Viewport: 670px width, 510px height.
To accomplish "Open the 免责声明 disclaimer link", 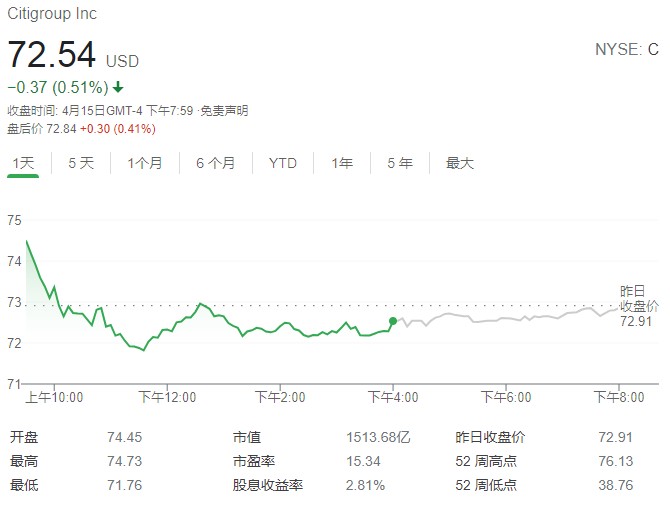I will [x=224, y=111].
